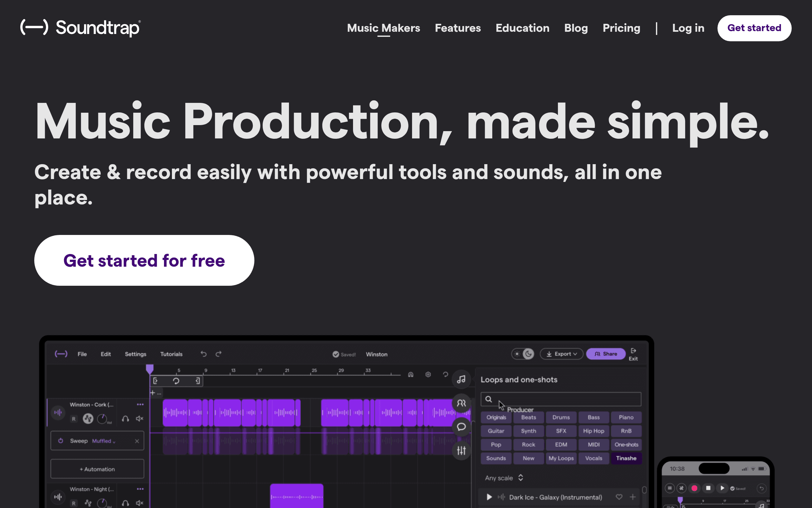Click the loop start bracket icon
The width and height of the screenshot is (812, 508).
click(x=155, y=381)
